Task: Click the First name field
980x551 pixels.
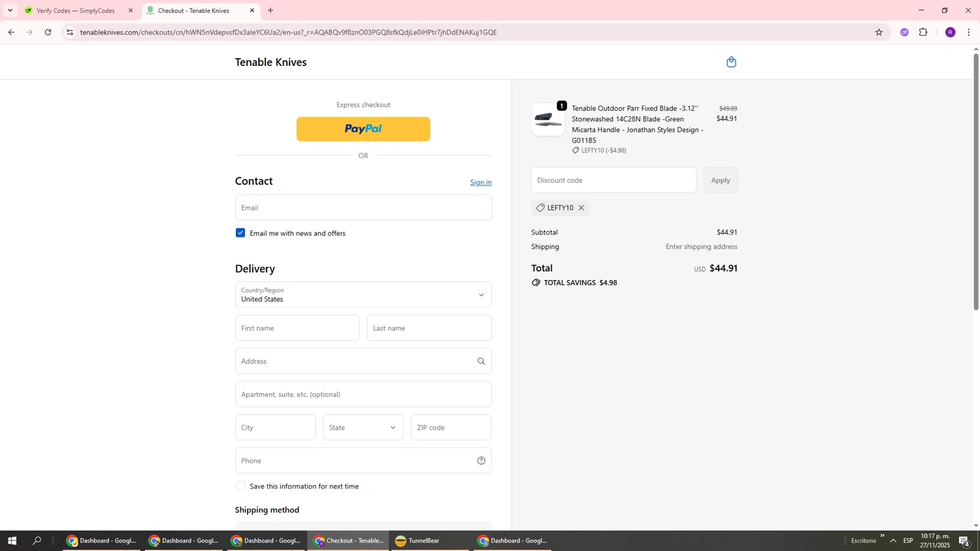Action: 297,328
